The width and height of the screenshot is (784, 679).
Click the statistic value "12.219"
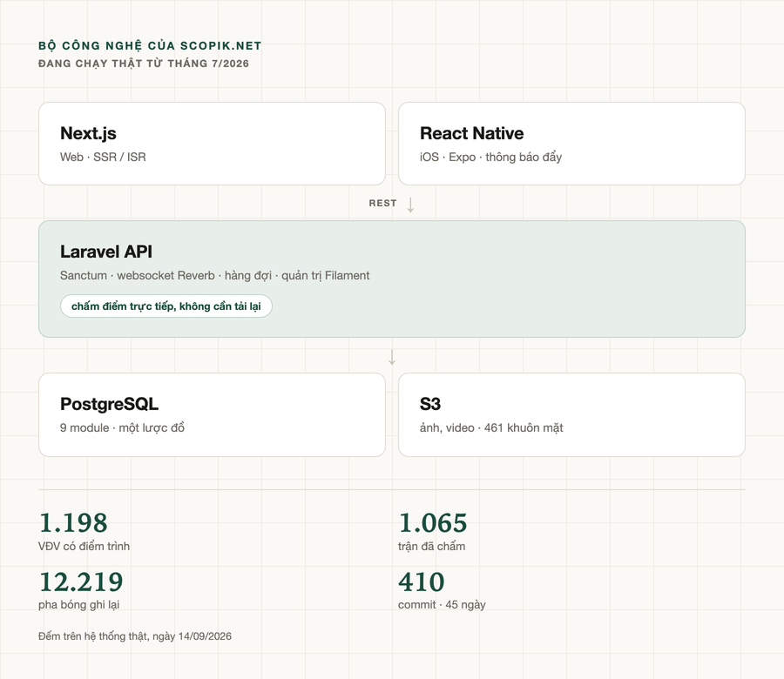pos(81,582)
